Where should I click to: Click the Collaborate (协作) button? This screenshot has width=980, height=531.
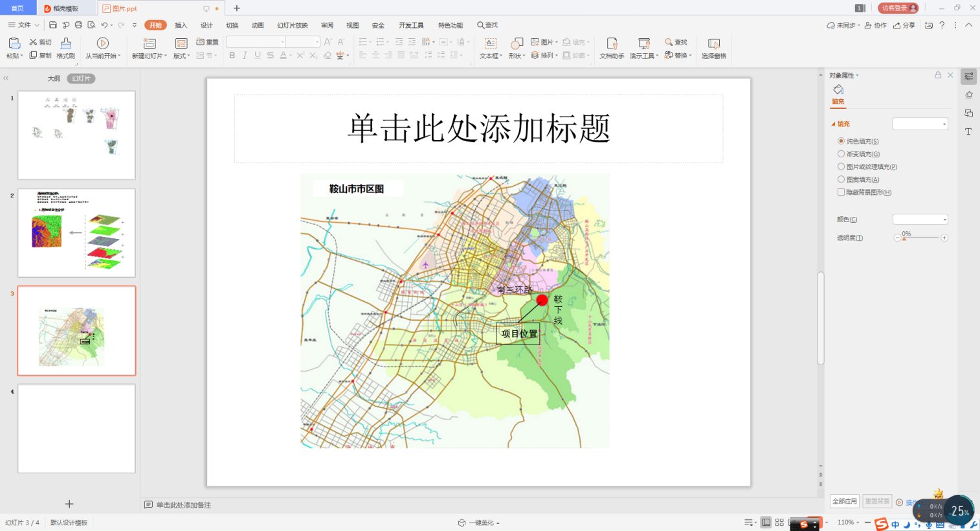[876, 25]
